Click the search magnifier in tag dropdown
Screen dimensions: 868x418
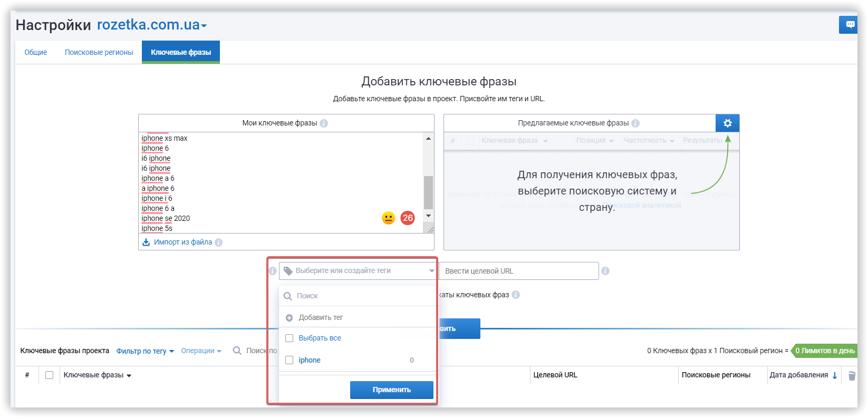[x=288, y=296]
